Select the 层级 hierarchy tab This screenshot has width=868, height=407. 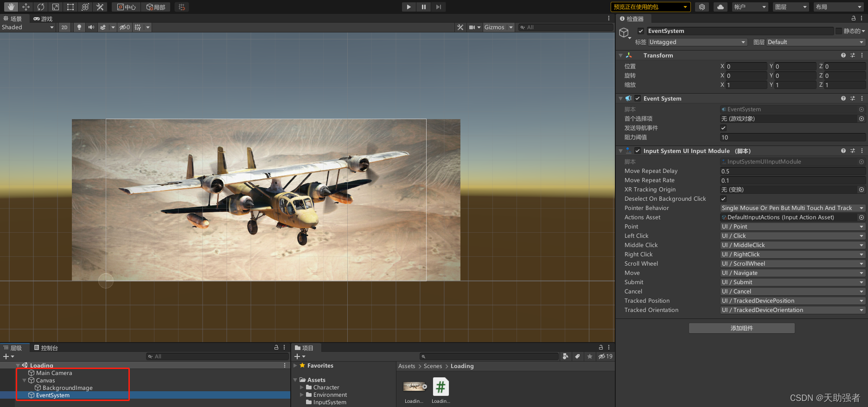coord(13,348)
